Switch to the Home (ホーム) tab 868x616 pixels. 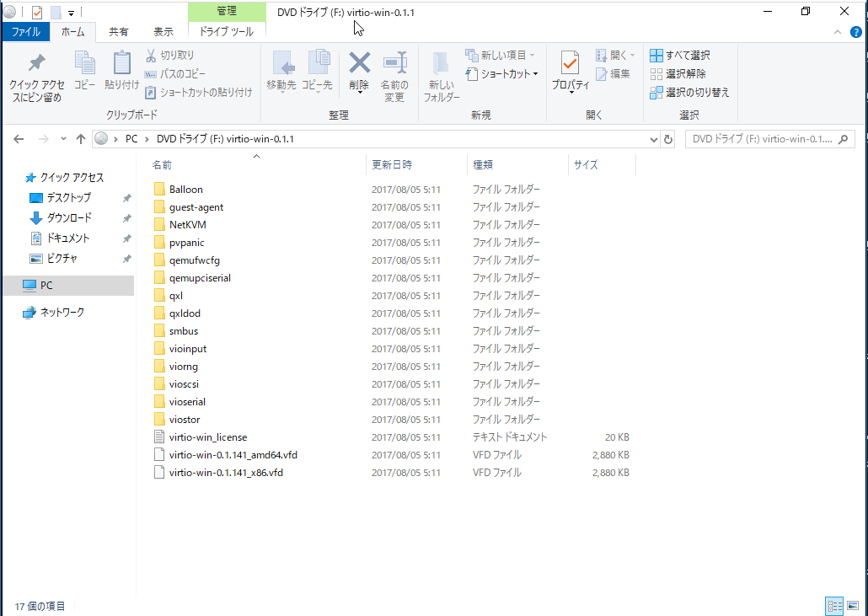(x=72, y=31)
